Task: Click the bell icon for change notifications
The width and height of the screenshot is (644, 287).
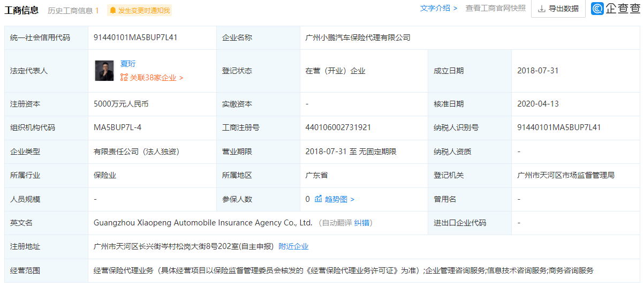Action: (112, 10)
